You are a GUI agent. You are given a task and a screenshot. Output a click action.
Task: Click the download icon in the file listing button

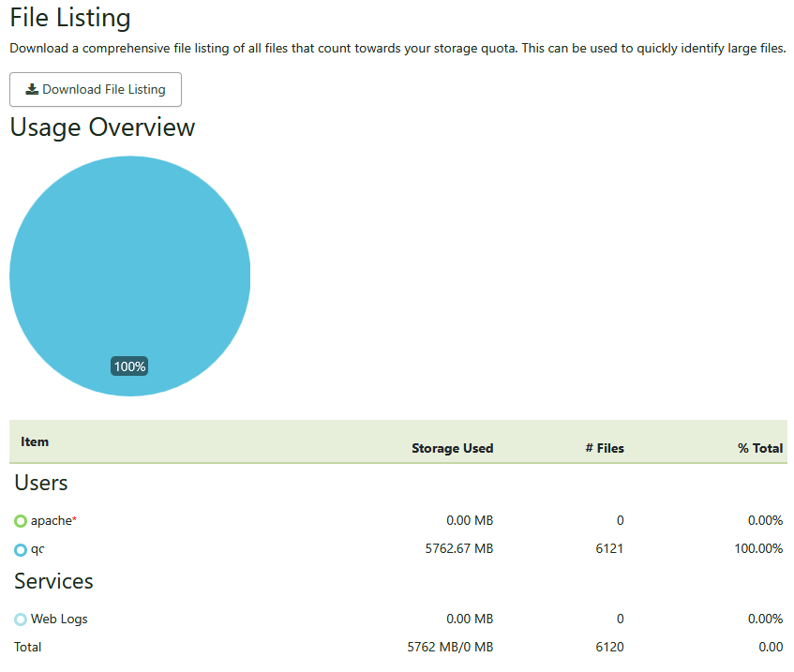(x=32, y=90)
